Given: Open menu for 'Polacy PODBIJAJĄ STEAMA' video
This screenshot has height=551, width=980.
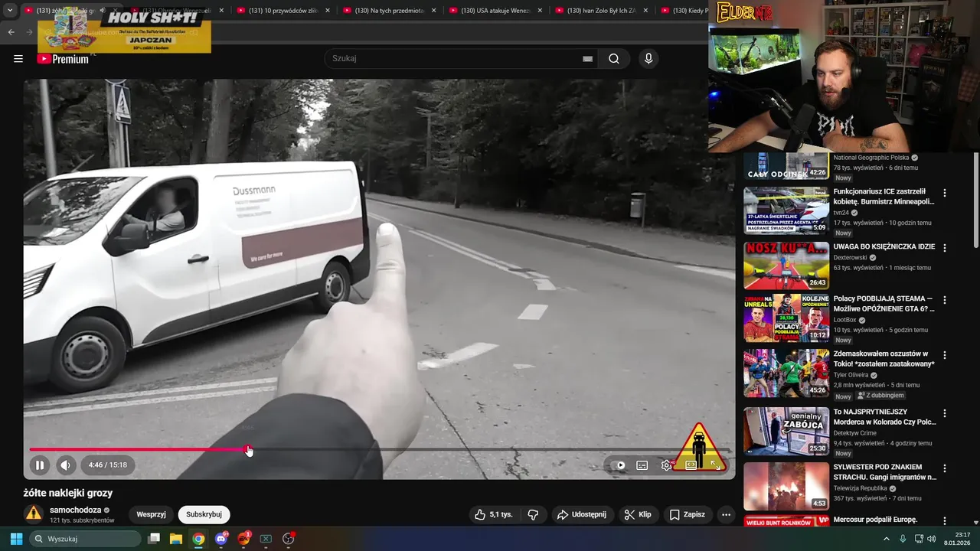Looking at the screenshot, I should 945,300.
